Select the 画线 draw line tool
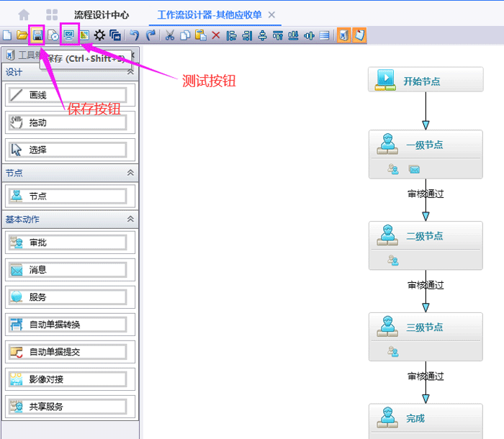504x439 pixels. click(68, 95)
